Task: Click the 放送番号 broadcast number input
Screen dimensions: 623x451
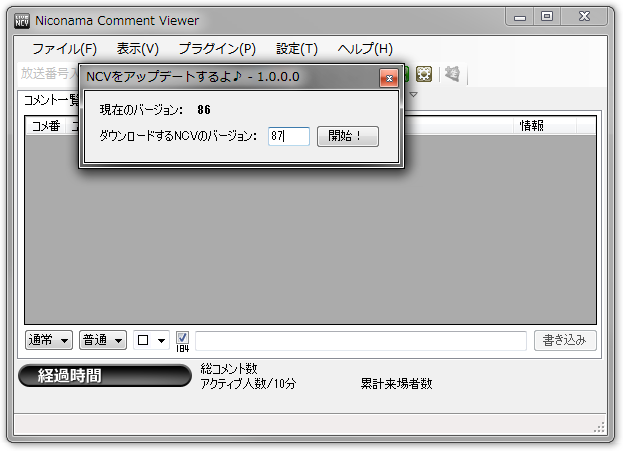Action: point(49,74)
